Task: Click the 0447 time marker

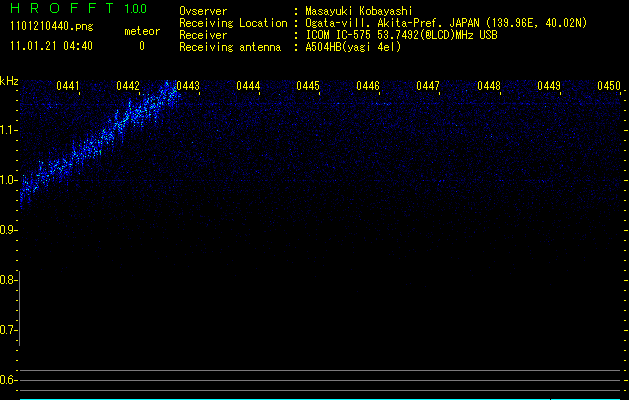Action: pos(428,86)
